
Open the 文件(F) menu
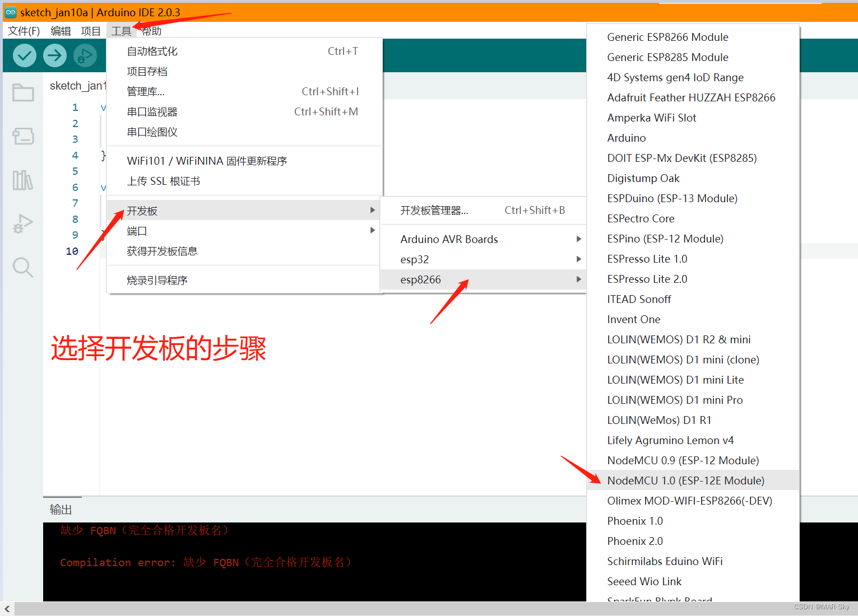(24, 31)
